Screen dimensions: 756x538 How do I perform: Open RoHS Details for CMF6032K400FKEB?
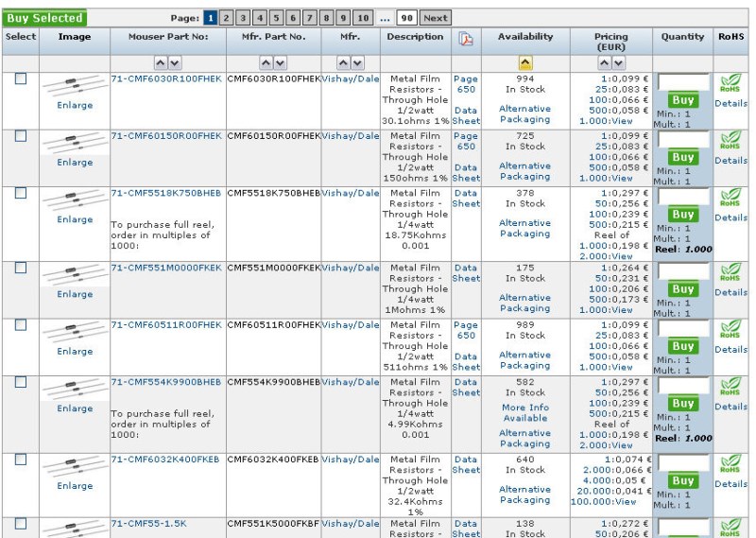(x=730, y=484)
